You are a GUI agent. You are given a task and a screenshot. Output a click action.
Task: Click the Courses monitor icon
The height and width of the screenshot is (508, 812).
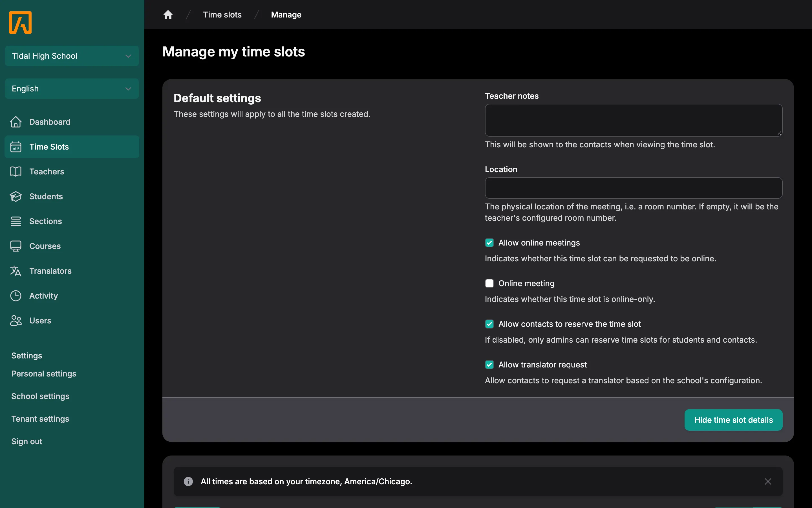pos(16,246)
